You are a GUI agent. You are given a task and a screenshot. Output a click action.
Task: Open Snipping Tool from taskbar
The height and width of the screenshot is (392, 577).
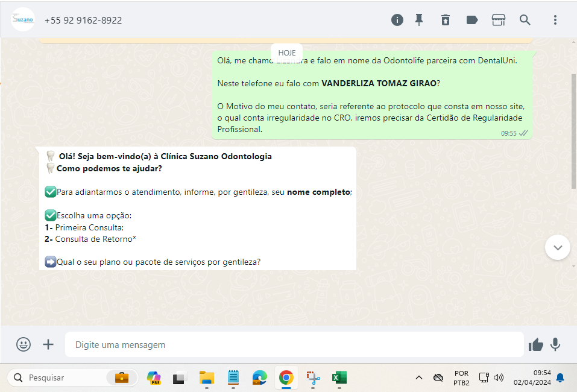click(x=313, y=378)
